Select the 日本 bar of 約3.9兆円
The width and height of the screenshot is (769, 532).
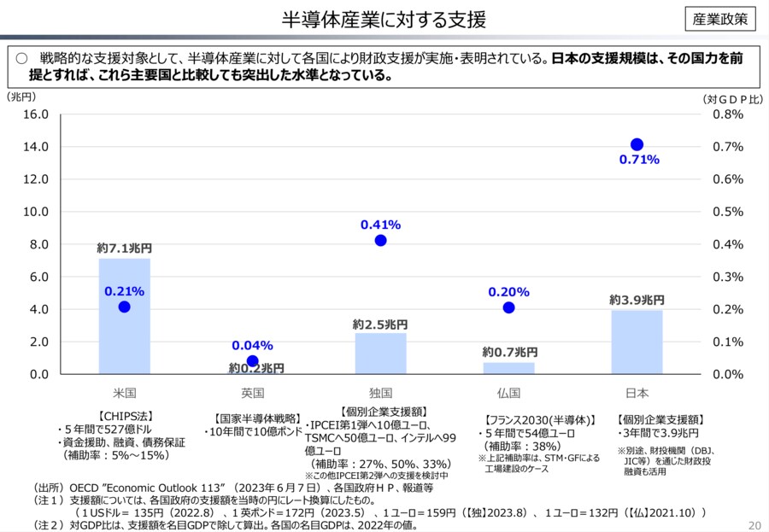(637, 342)
